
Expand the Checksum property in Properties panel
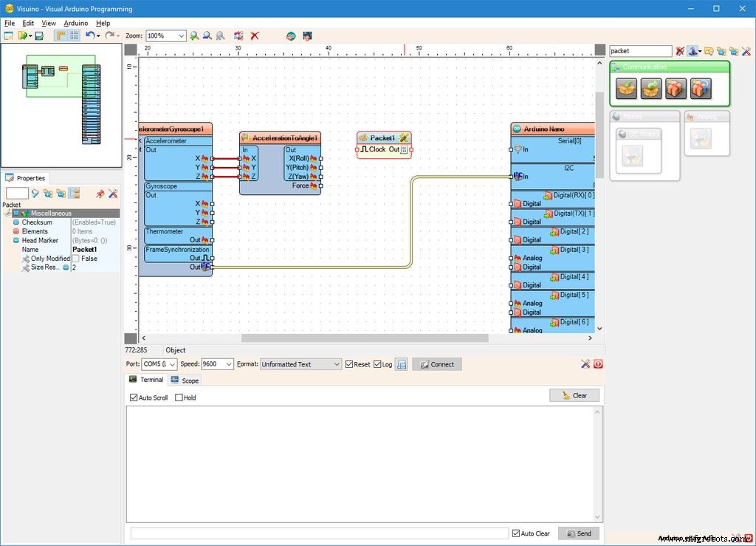click(16, 222)
